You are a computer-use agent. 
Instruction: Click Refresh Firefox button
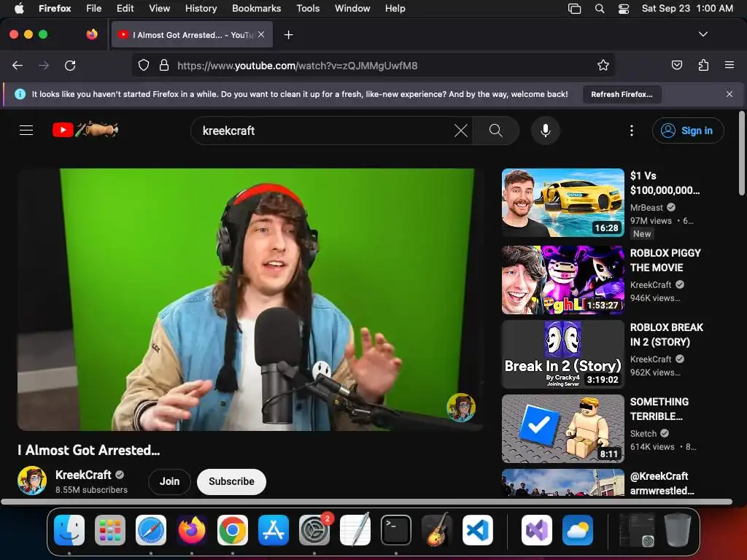[x=622, y=94]
